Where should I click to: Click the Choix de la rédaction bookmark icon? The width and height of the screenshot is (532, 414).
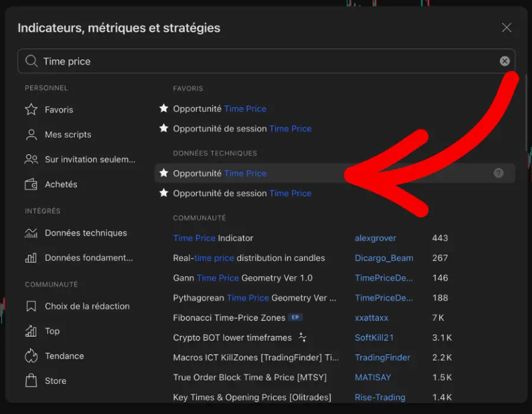tap(31, 306)
